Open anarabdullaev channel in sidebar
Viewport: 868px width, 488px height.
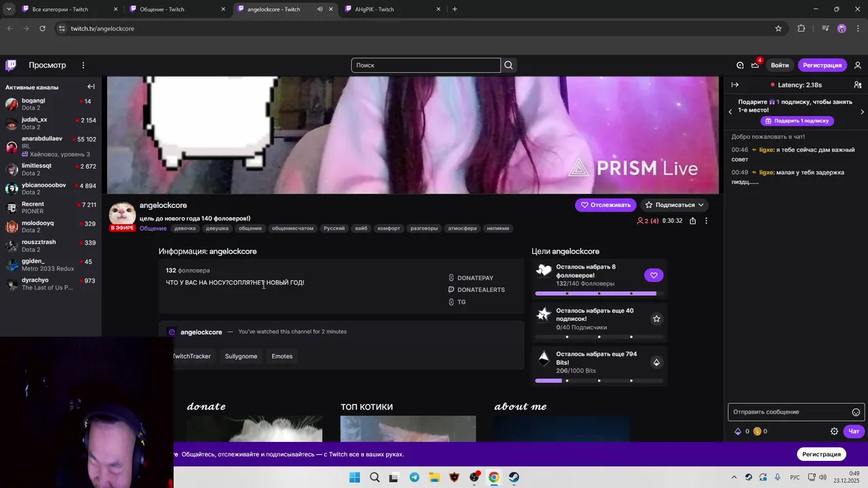51,146
